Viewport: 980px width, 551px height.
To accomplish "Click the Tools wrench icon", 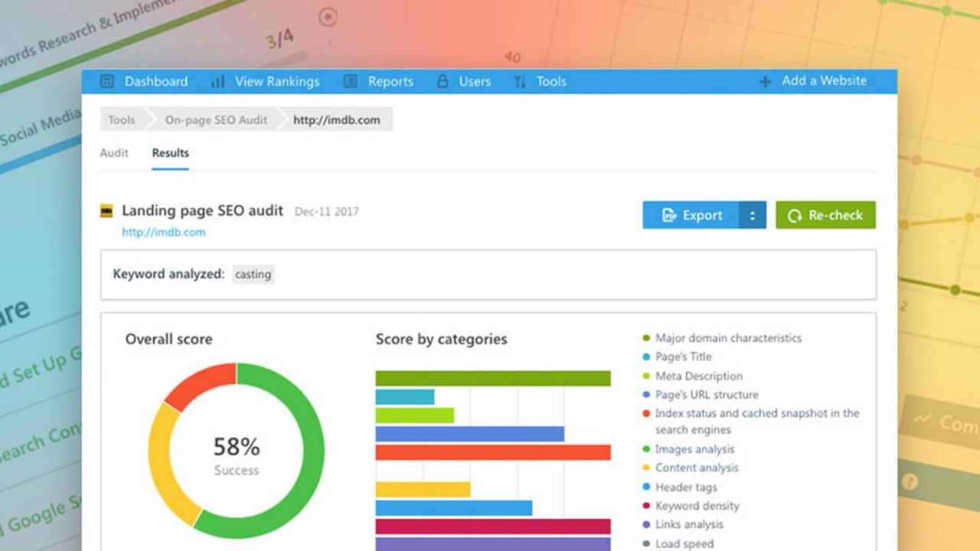I will pyautogui.click(x=520, y=81).
